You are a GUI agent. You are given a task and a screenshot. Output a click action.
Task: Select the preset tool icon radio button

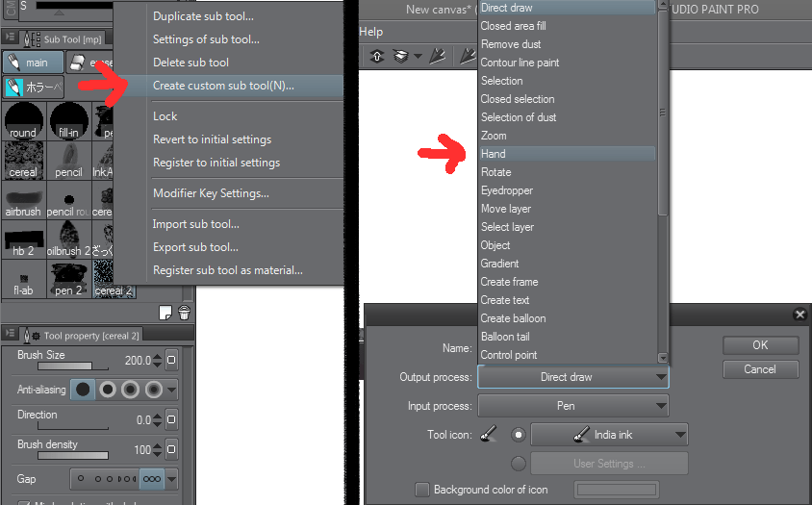point(518,435)
